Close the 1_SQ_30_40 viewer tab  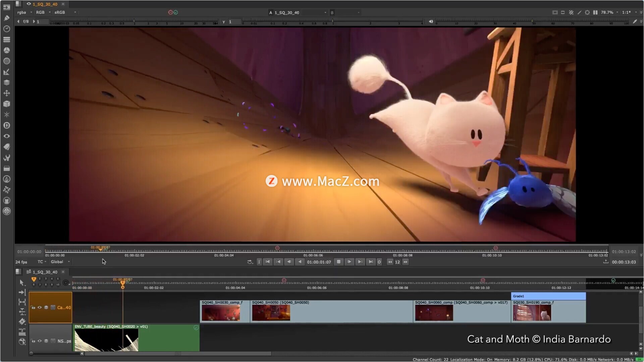coord(63,4)
